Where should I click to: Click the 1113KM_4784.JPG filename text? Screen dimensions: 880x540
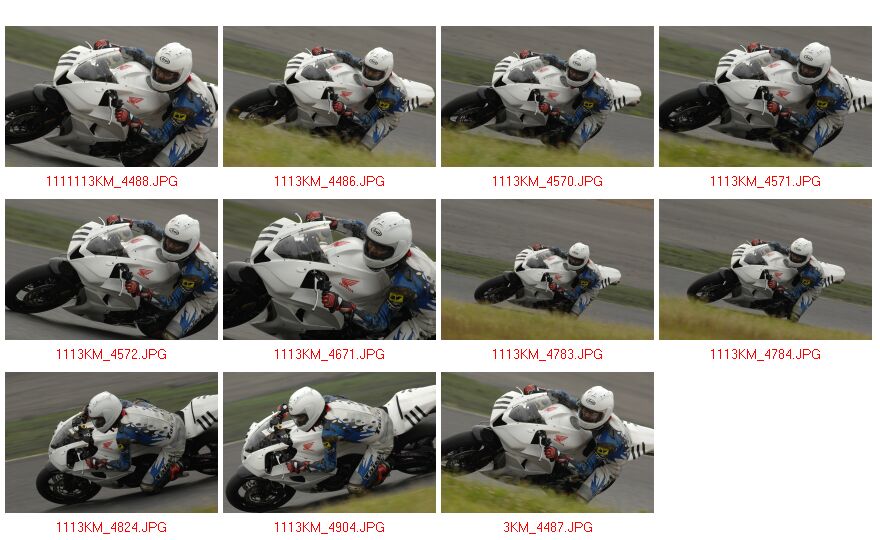(x=766, y=354)
